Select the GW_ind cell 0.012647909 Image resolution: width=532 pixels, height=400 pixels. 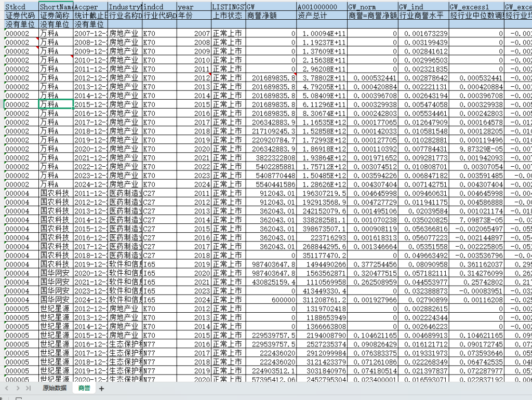[424, 122]
